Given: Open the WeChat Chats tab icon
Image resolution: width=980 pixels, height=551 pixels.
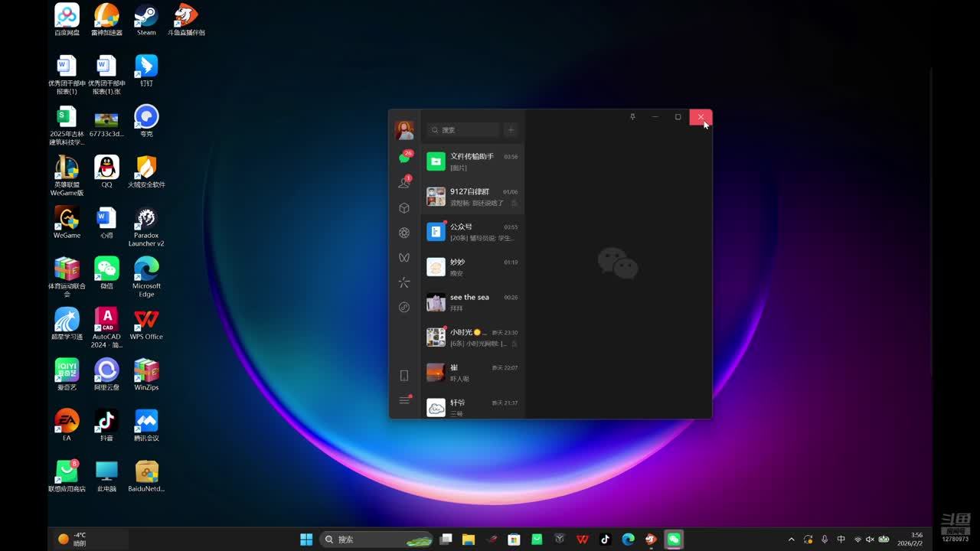Looking at the screenshot, I should [x=404, y=158].
